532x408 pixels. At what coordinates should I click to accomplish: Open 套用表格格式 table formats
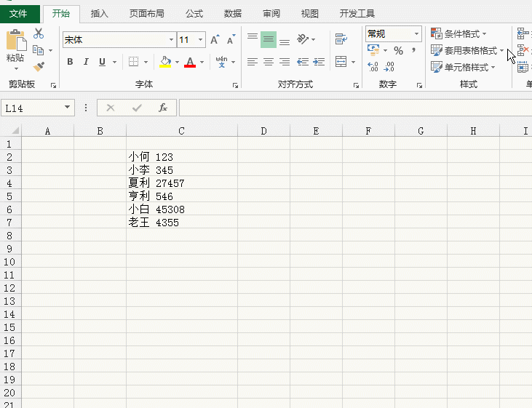pyautogui.click(x=467, y=50)
